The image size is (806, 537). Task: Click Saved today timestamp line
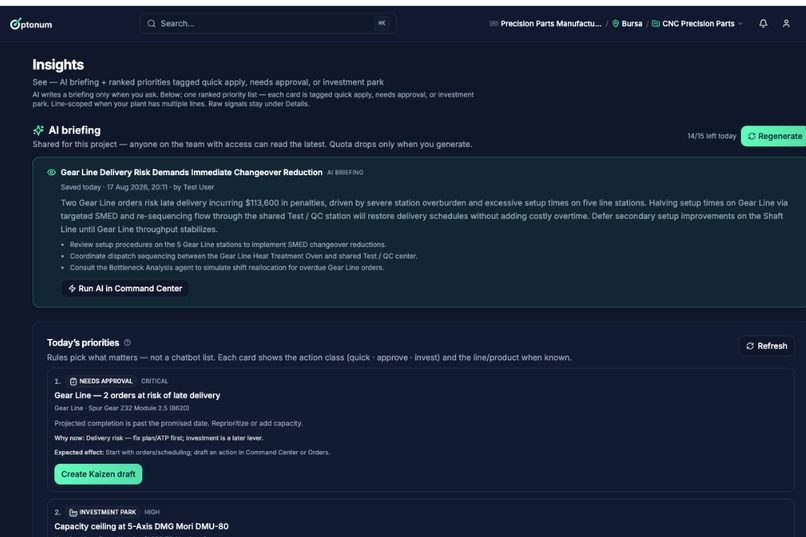(137, 187)
